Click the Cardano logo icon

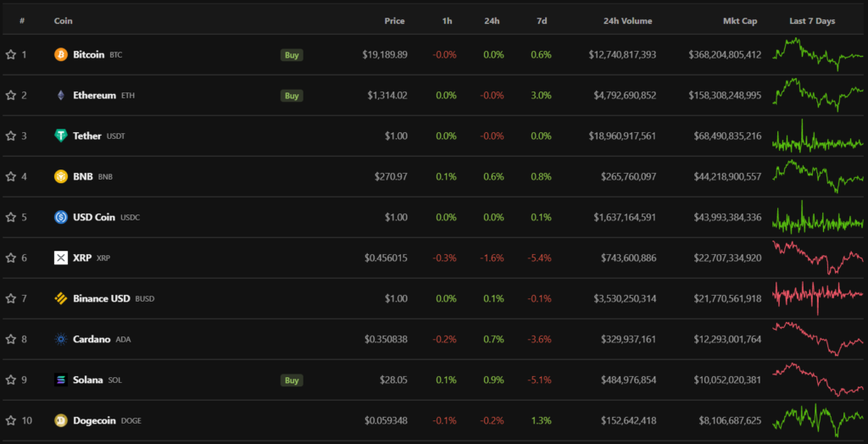point(61,339)
